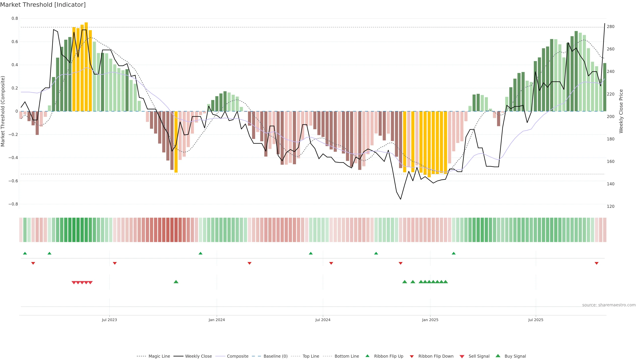Click the Ribbon Flip Up legend triangle
644x362 pixels.
pos(367,356)
